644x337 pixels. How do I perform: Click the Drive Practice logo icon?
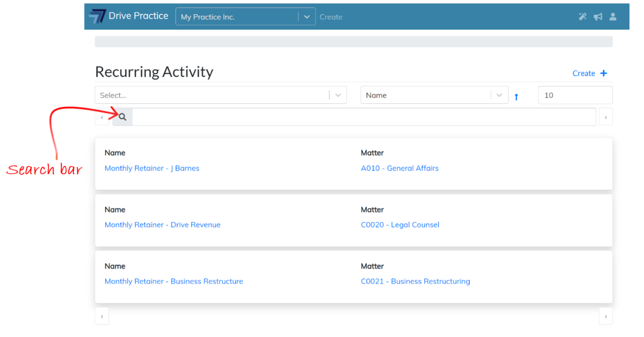click(x=98, y=16)
